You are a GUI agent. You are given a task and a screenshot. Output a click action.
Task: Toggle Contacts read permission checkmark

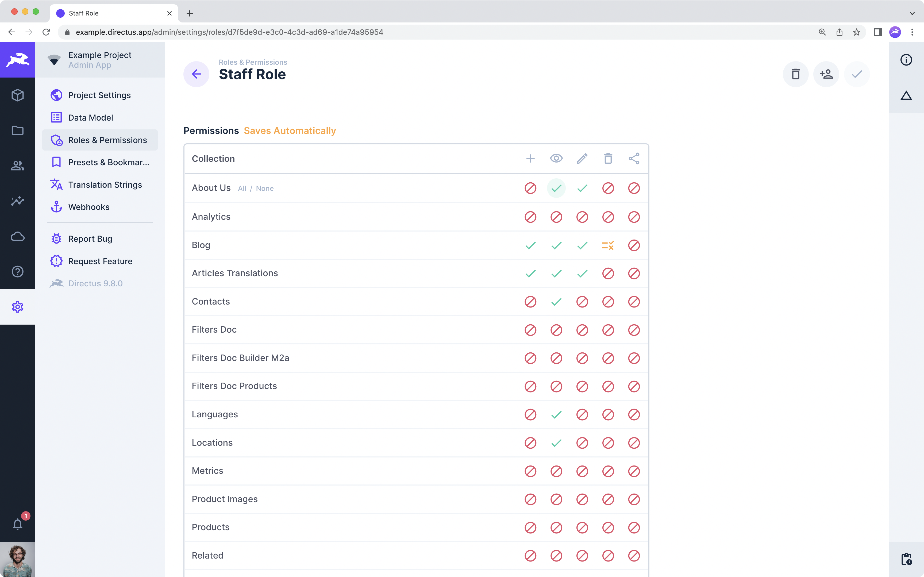556,302
